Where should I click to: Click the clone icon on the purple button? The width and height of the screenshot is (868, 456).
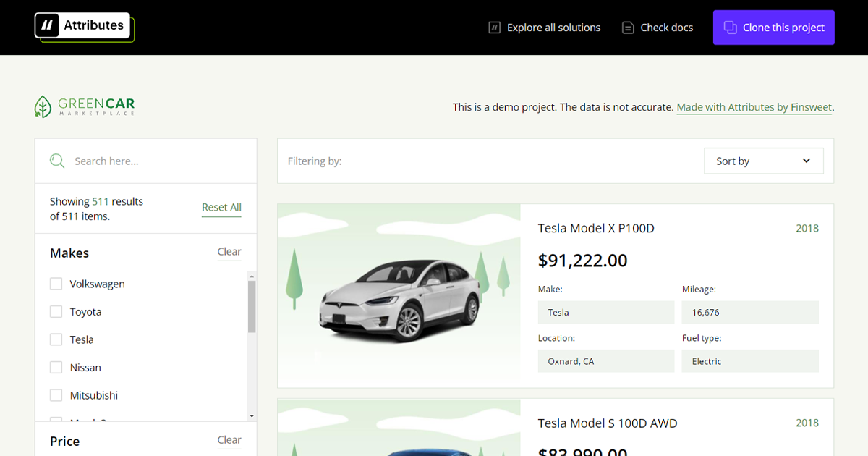pyautogui.click(x=730, y=28)
